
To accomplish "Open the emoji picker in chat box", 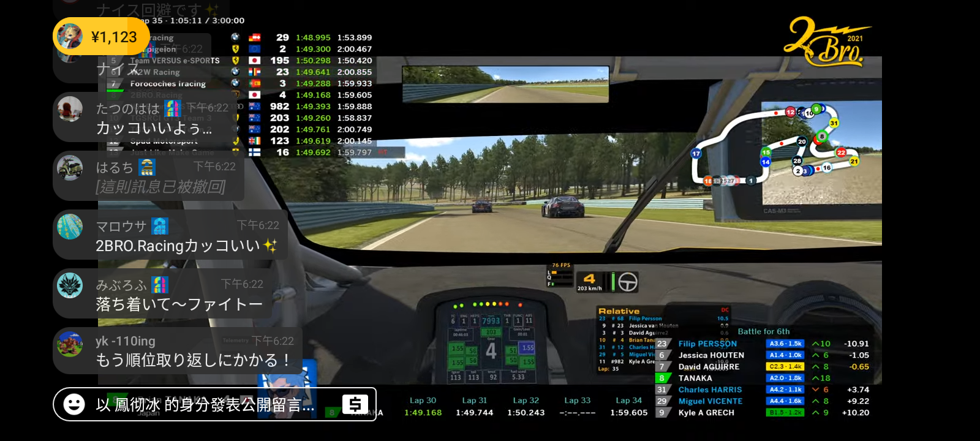I will 74,404.
